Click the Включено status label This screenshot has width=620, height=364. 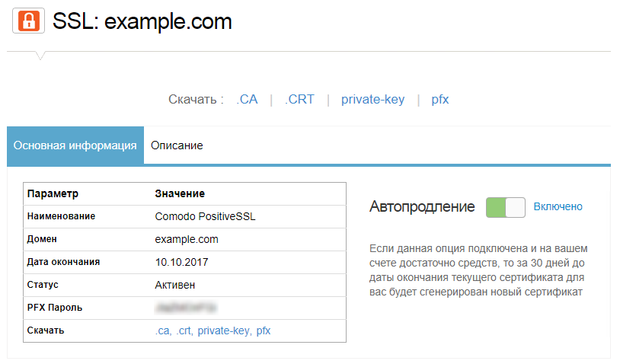pos(558,206)
